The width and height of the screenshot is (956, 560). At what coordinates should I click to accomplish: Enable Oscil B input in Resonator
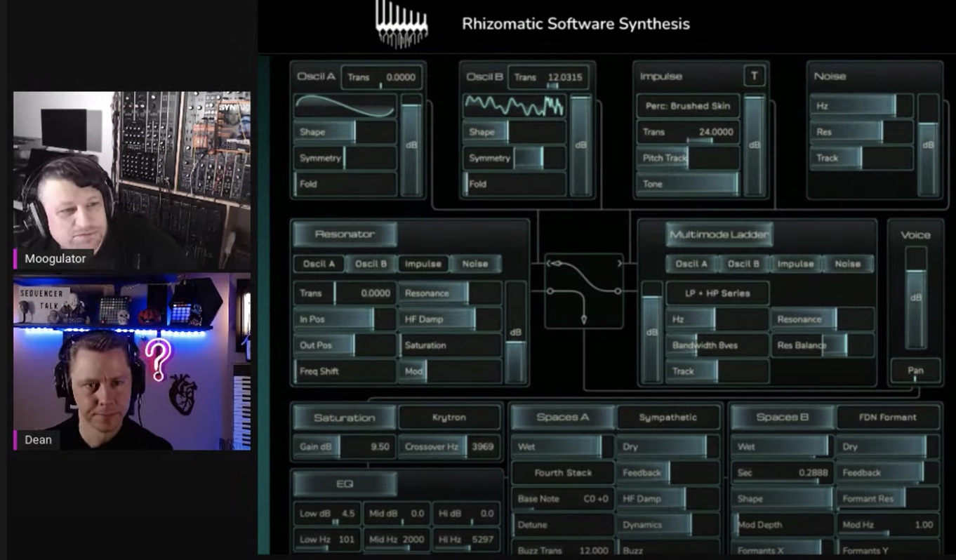coord(371,264)
